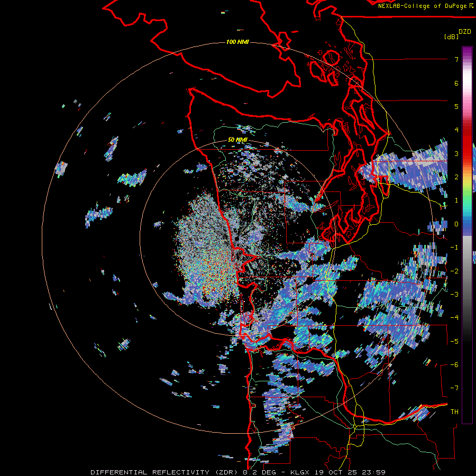
Task: Click the '1' value on the color scale
Action: click(x=456, y=200)
